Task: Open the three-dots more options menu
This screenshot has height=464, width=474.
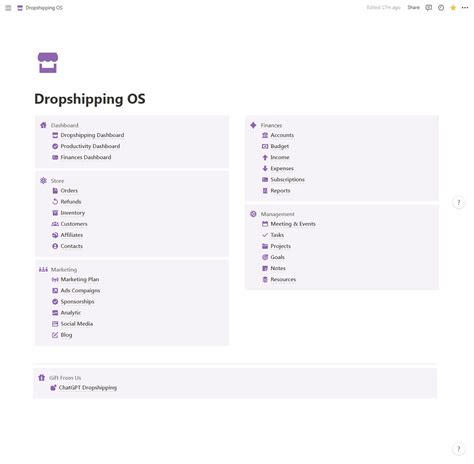Action: (465, 8)
